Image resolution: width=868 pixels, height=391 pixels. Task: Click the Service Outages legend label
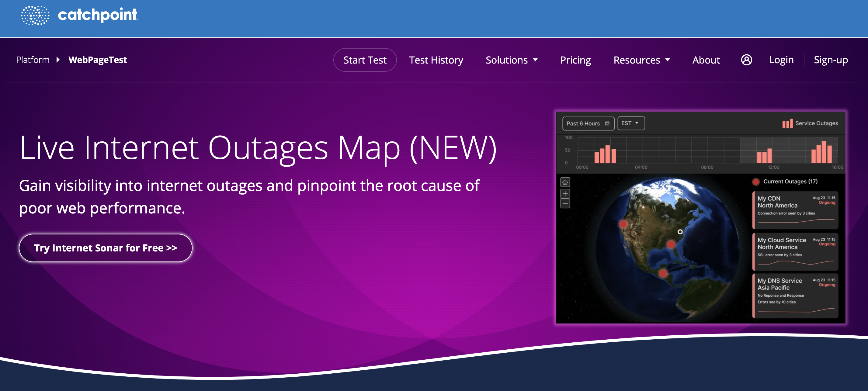[x=816, y=123]
